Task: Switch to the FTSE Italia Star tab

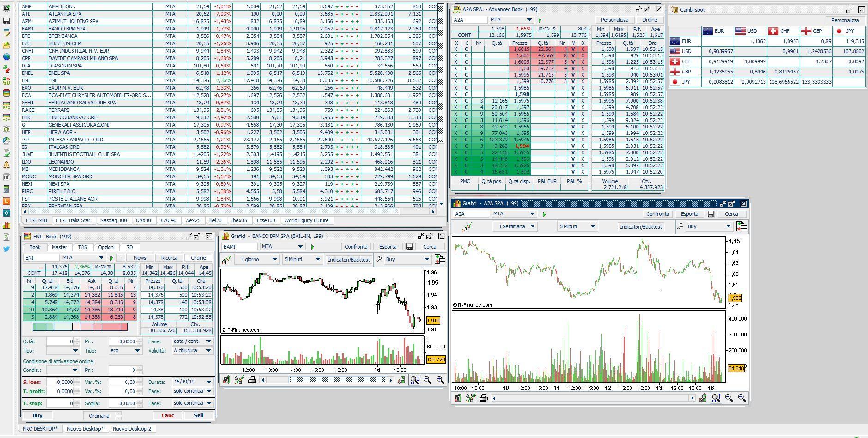Action: 73,220
